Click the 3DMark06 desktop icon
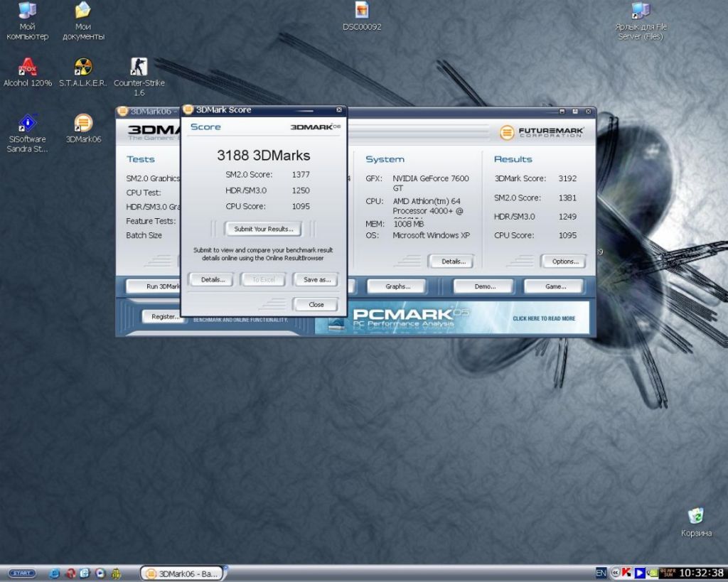The image size is (728, 582). click(83, 124)
